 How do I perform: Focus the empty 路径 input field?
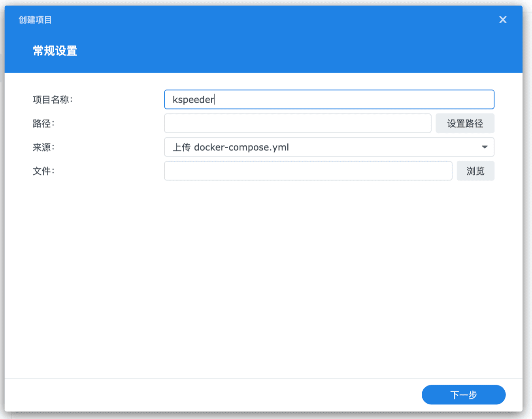[x=297, y=123]
